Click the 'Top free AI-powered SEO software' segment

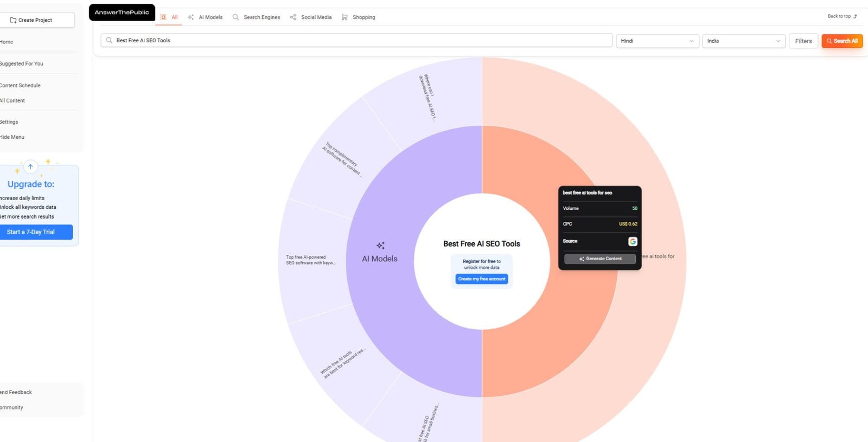tap(311, 260)
